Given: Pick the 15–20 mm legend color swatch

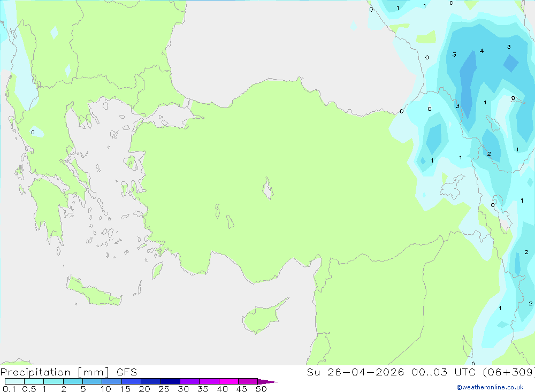Looking at the screenshot, I should 132,381.
